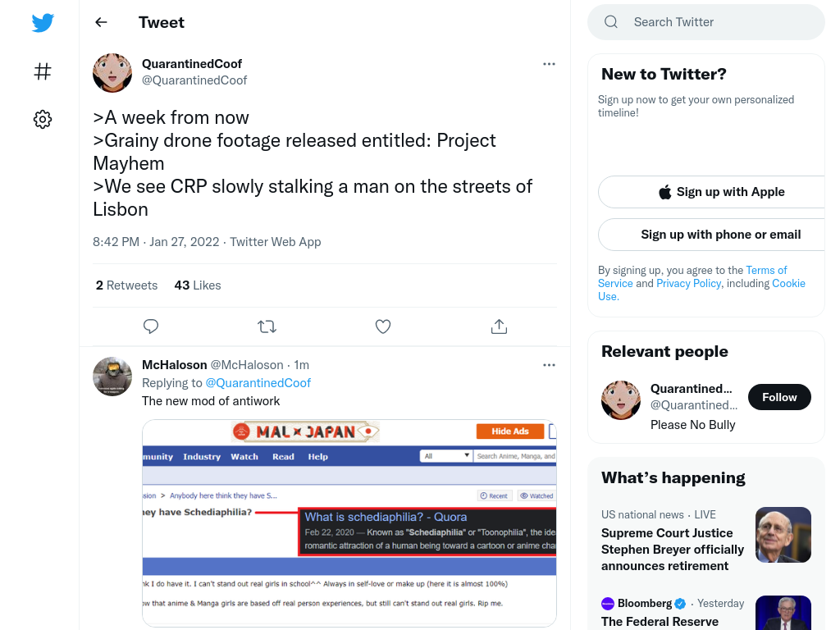
Task: Open the more options menu on McHaloson's reply
Action: coord(549,365)
